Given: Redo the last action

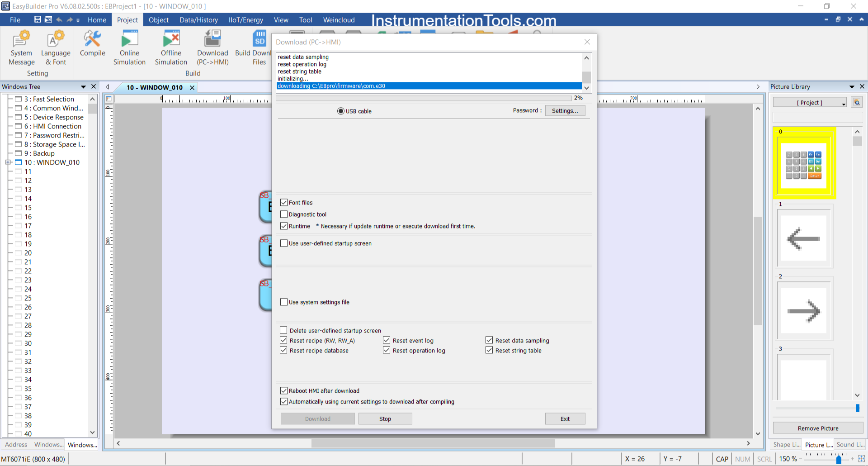Looking at the screenshot, I should [70, 19].
